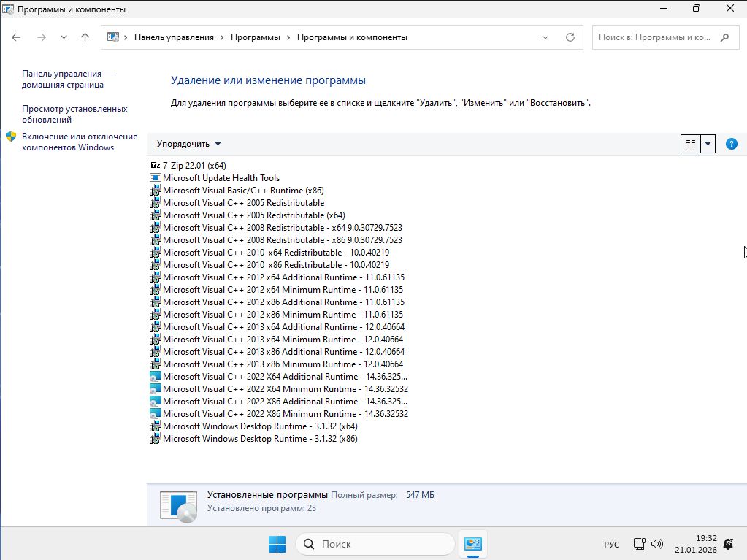Change view using the view mode button
The height and width of the screenshot is (560, 747).
click(x=690, y=144)
